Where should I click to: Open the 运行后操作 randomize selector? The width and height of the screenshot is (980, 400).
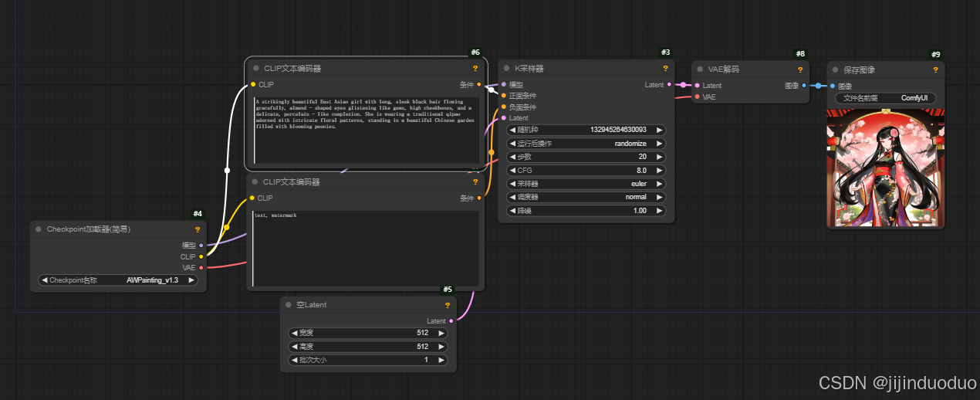586,144
